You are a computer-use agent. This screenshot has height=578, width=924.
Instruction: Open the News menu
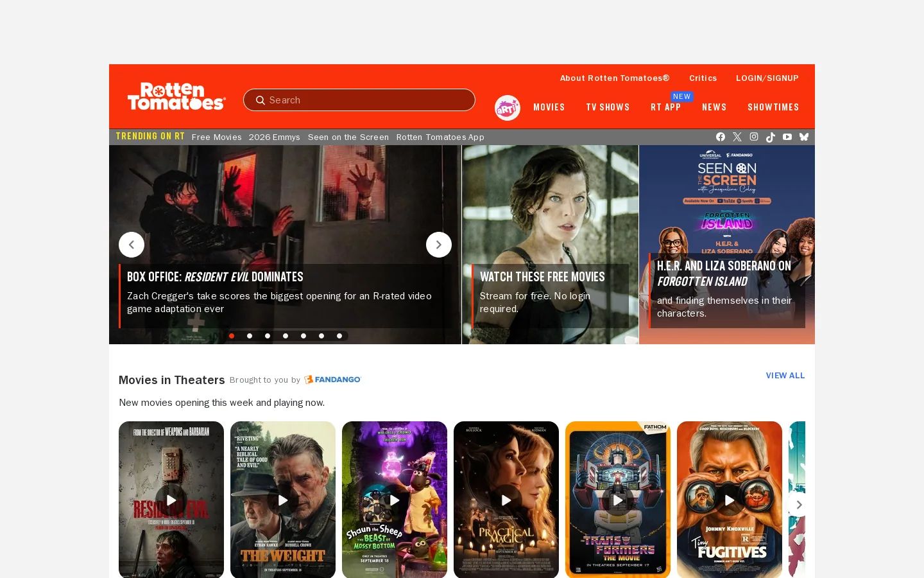point(714,108)
